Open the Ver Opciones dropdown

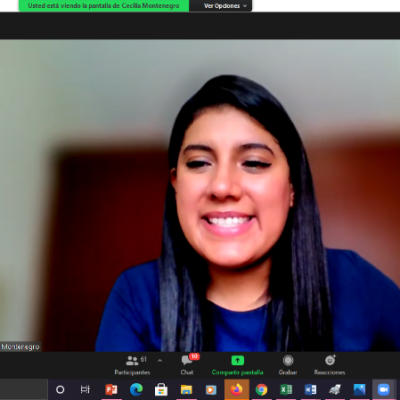point(225,6)
